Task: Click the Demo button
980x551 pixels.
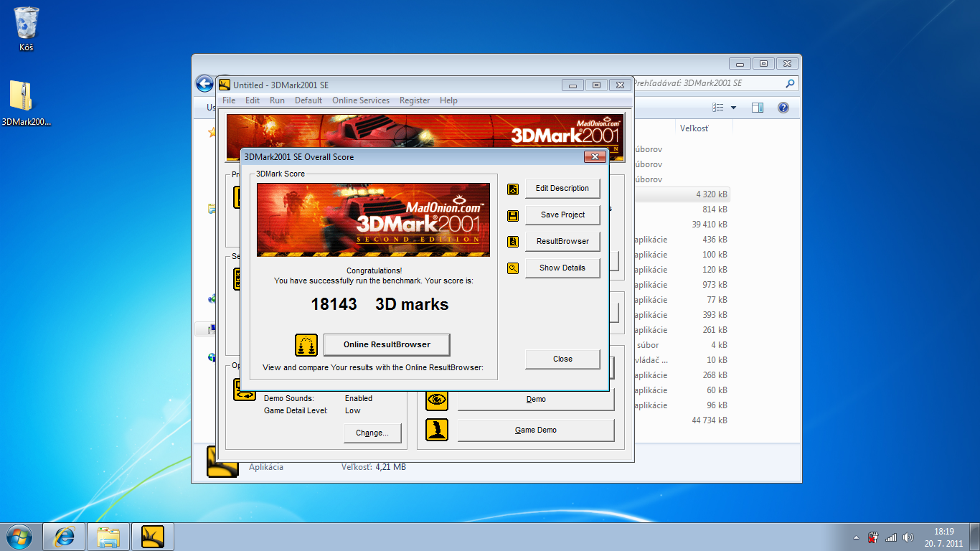Action: pyautogui.click(x=536, y=400)
